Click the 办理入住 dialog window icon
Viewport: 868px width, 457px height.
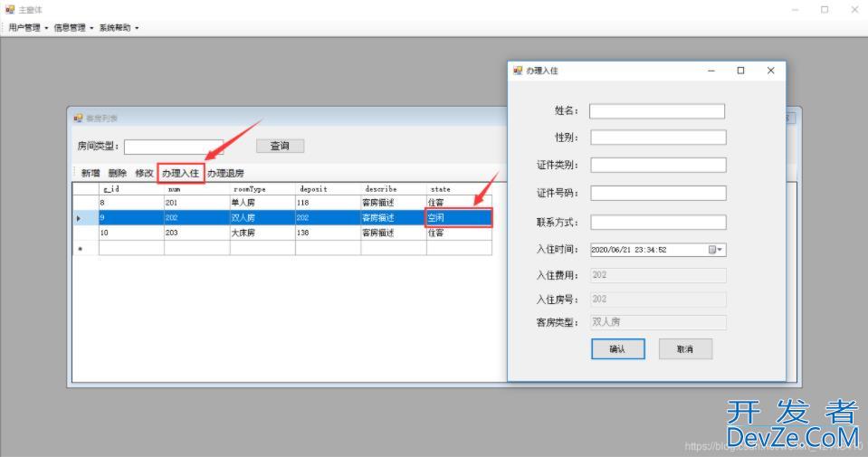pyautogui.click(x=518, y=71)
